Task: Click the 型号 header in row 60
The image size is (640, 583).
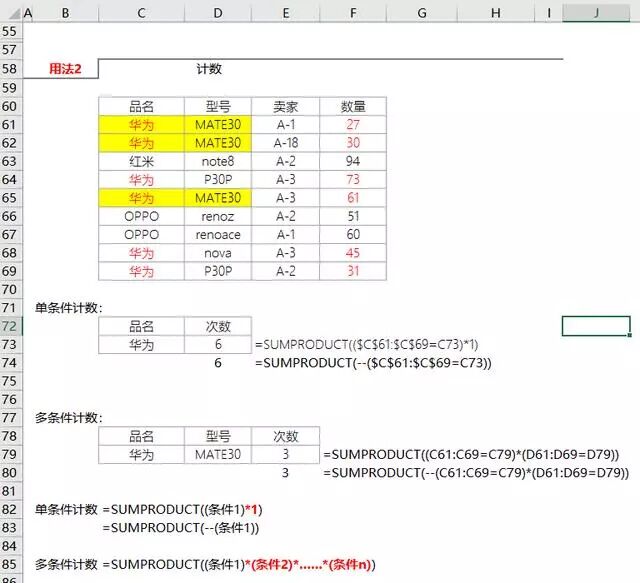Action: (218, 107)
